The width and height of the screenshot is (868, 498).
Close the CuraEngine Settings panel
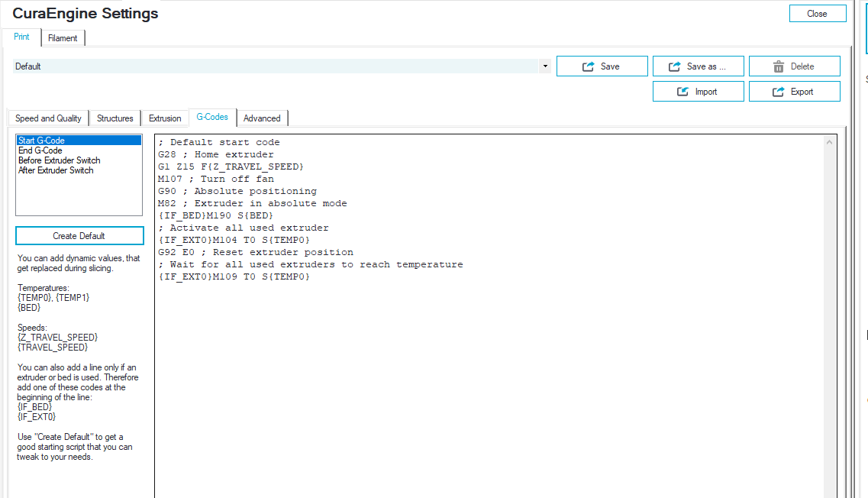tap(818, 14)
